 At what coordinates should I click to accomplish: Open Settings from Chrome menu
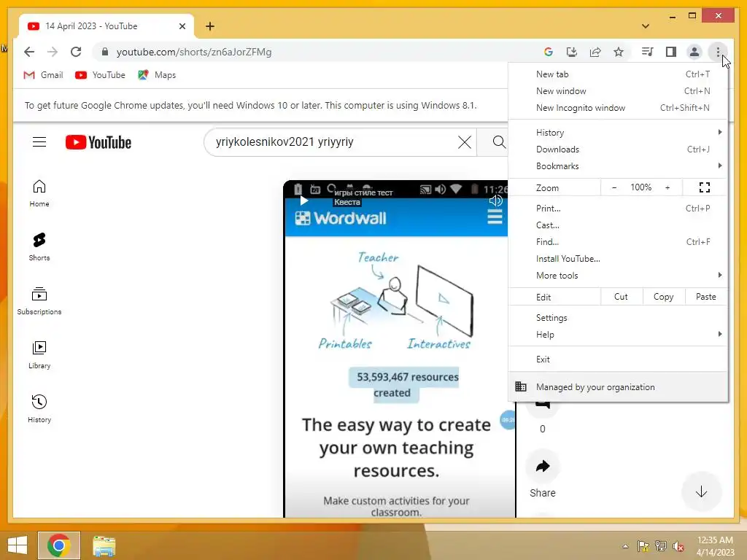click(x=618, y=318)
